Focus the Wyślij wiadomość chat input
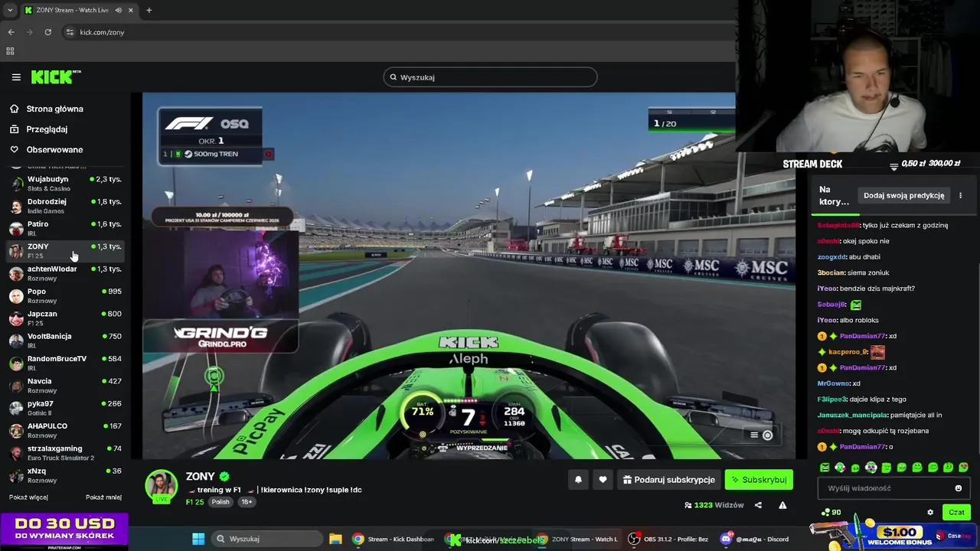 pos(893,488)
